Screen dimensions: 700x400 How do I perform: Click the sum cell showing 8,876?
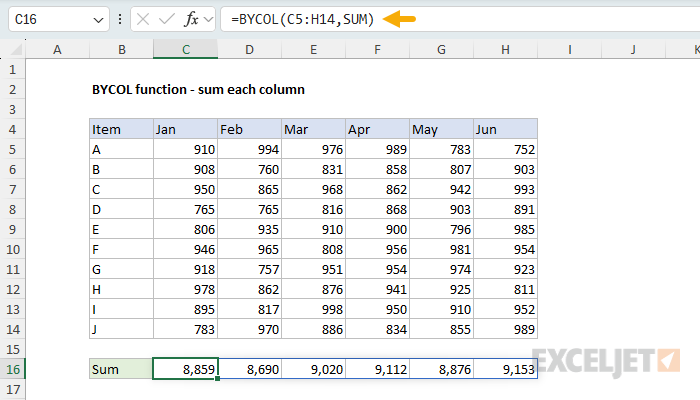442,369
